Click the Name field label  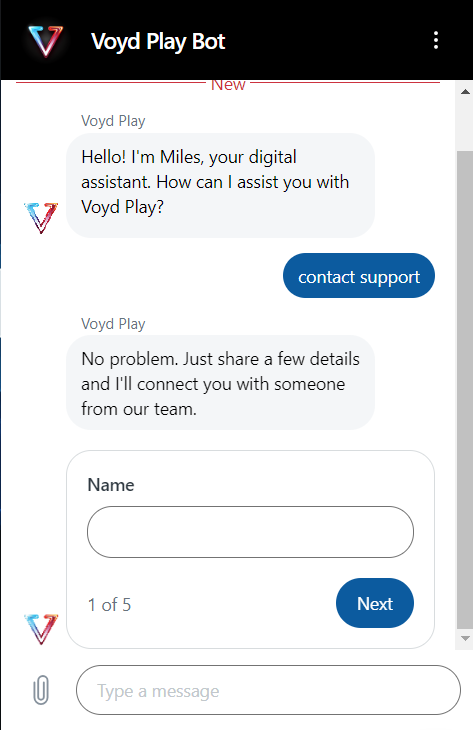pyautogui.click(x=111, y=485)
